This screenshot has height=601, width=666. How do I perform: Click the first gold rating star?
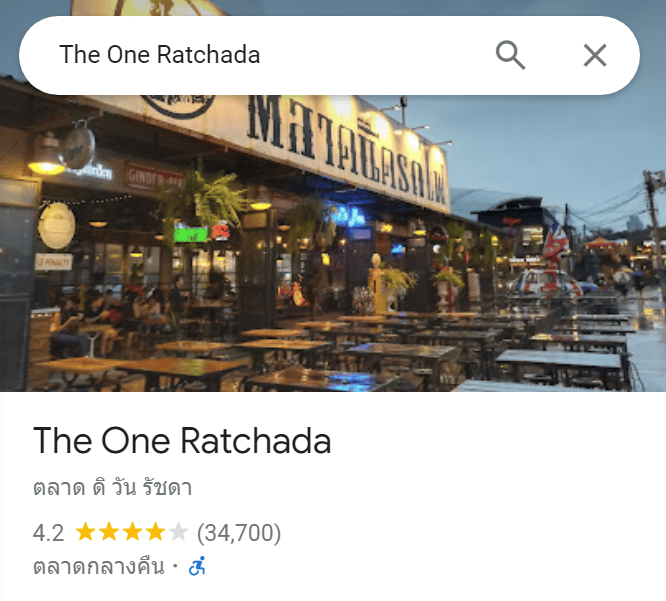pos(85,532)
